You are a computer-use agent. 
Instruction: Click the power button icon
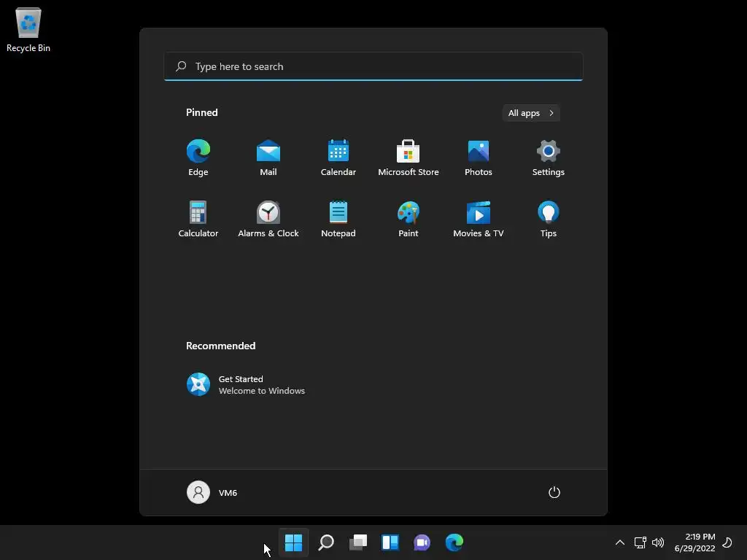click(x=554, y=492)
